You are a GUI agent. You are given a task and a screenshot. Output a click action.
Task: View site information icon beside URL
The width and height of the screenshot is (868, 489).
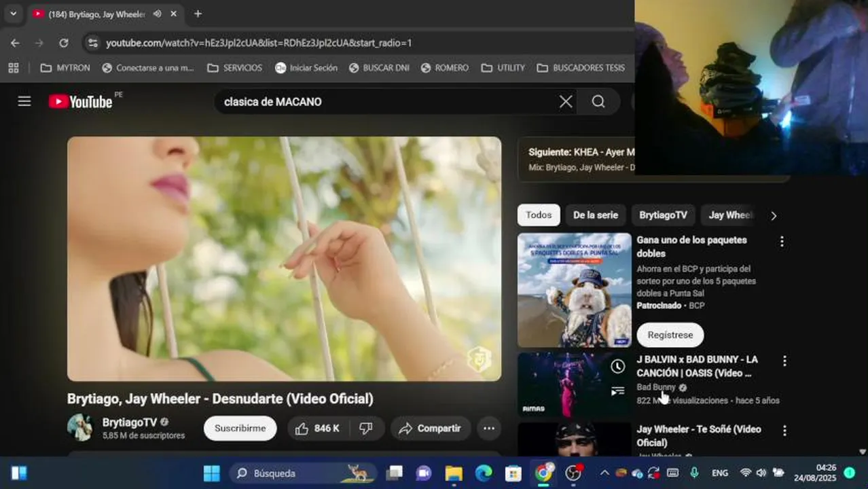93,43
